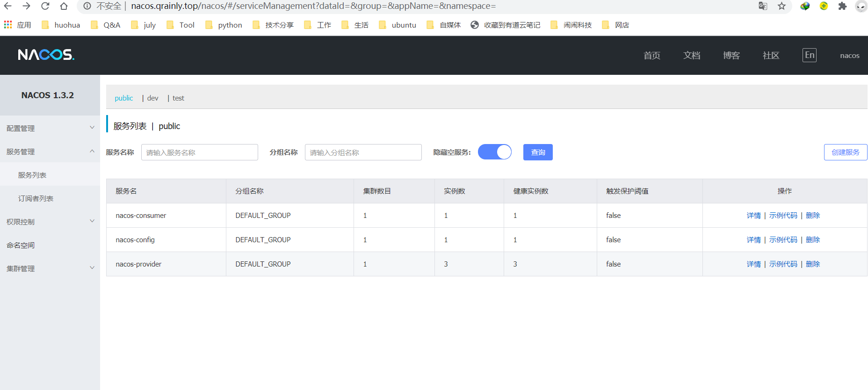This screenshot has width=868, height=390.
Task: Switch language with the En button
Action: pos(810,55)
